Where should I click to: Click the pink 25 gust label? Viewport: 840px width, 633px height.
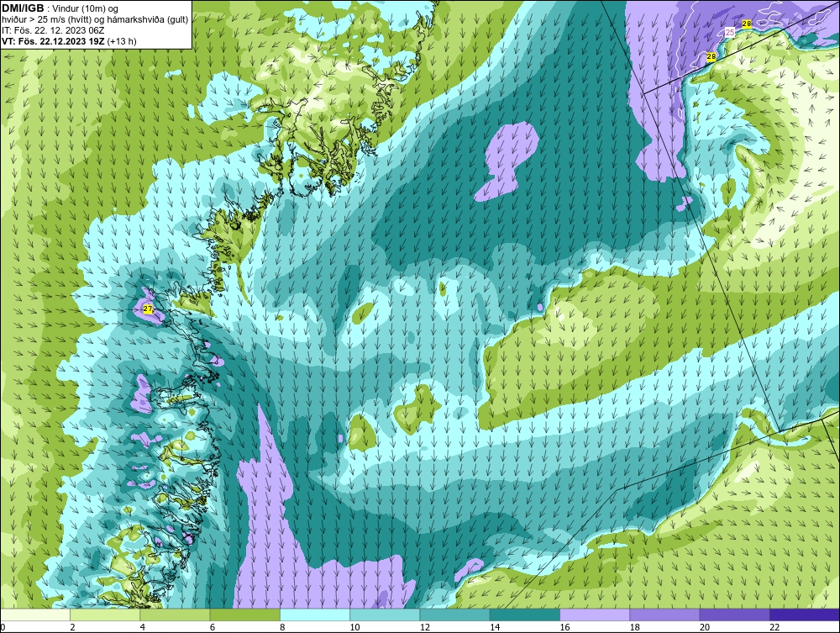[x=730, y=33]
